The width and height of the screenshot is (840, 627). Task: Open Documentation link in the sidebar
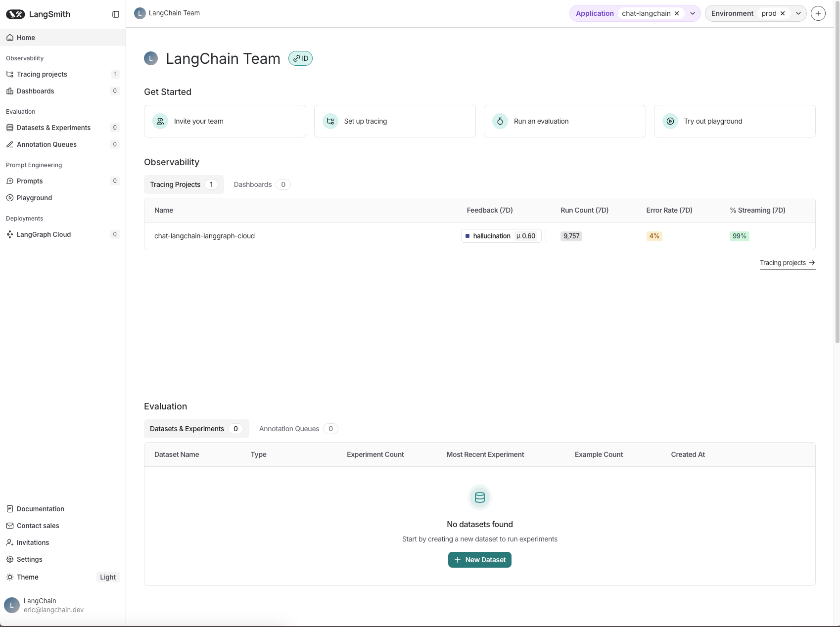pyautogui.click(x=63, y=509)
